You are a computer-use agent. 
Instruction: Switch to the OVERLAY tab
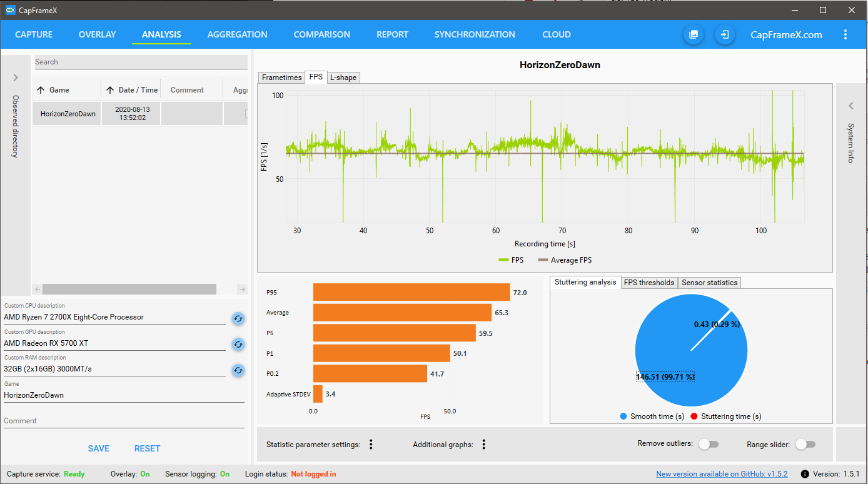(x=97, y=34)
